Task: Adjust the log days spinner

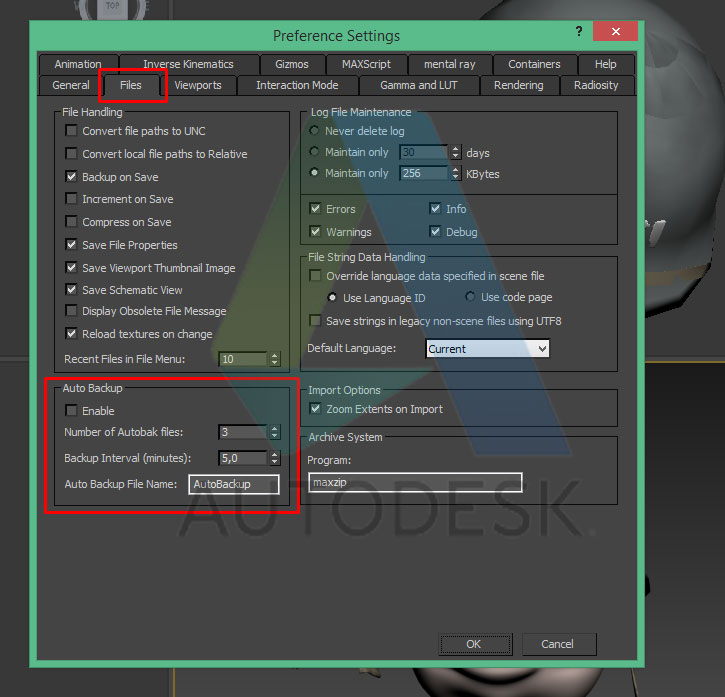Action: [x=455, y=152]
